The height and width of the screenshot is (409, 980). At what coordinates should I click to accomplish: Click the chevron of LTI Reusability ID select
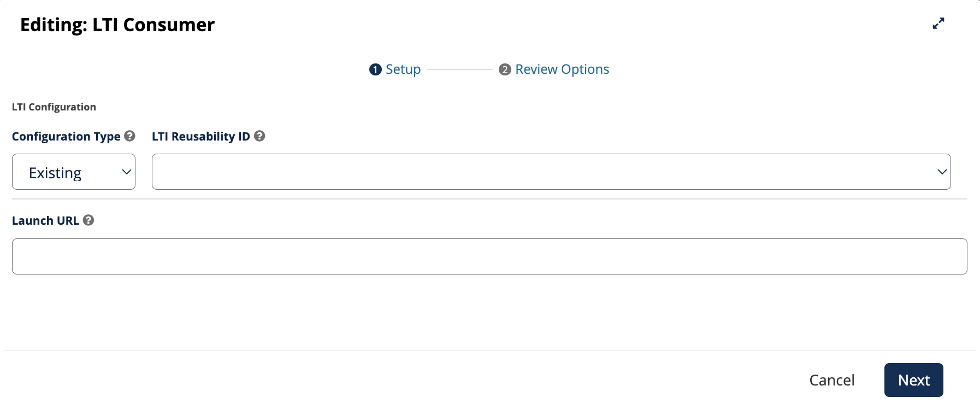pos(942,172)
